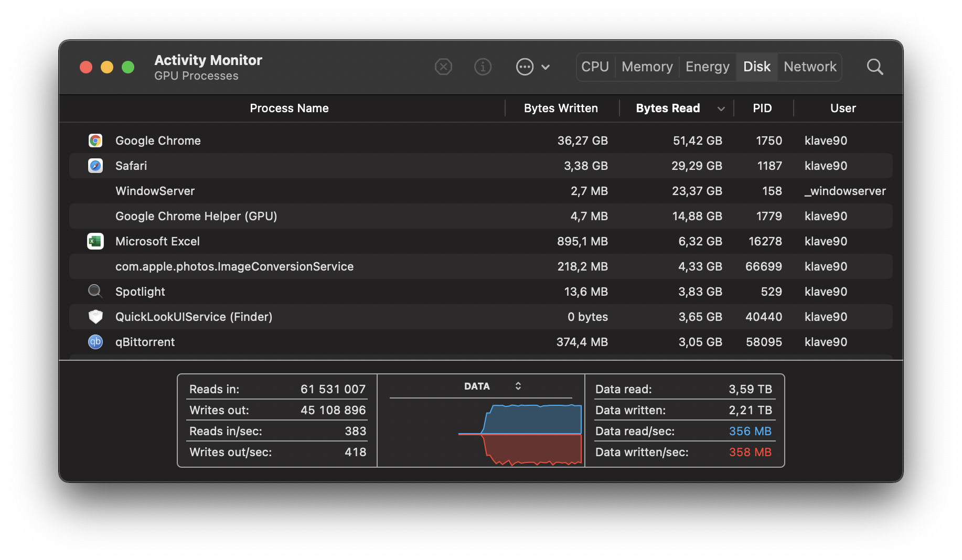Select the Disk tab
The width and height of the screenshot is (962, 560).
(x=757, y=67)
